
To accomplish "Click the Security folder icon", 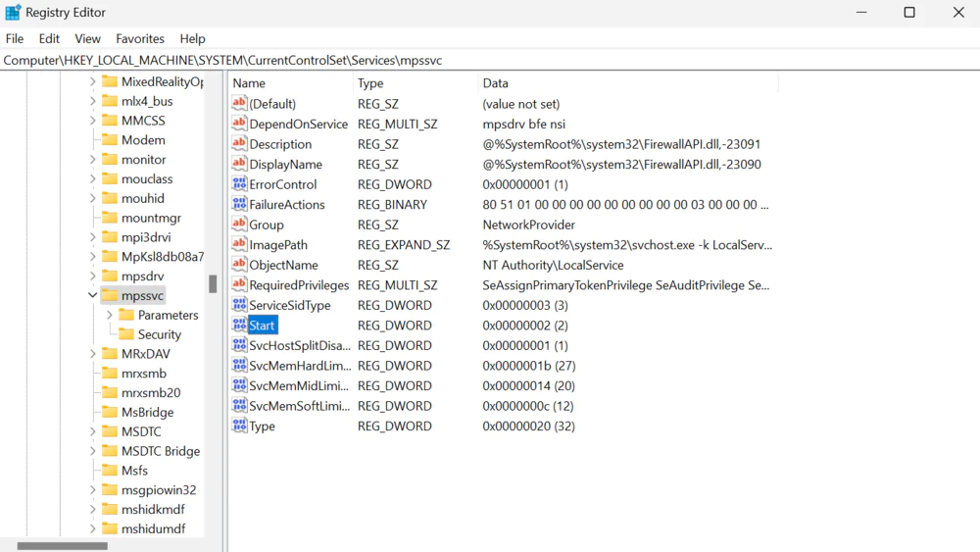I will point(126,333).
